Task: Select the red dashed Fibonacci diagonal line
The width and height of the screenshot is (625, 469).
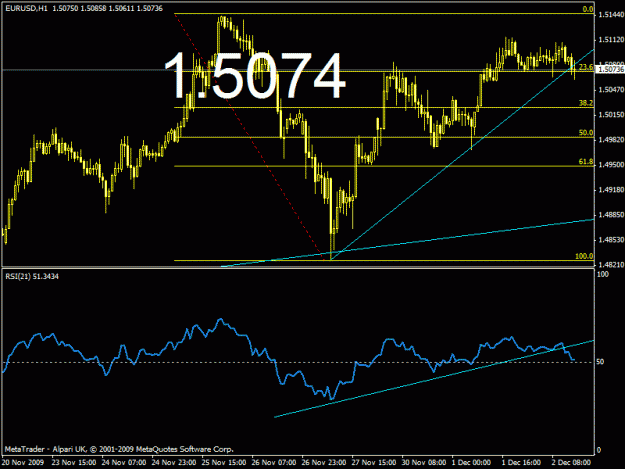Action: [x=251, y=135]
